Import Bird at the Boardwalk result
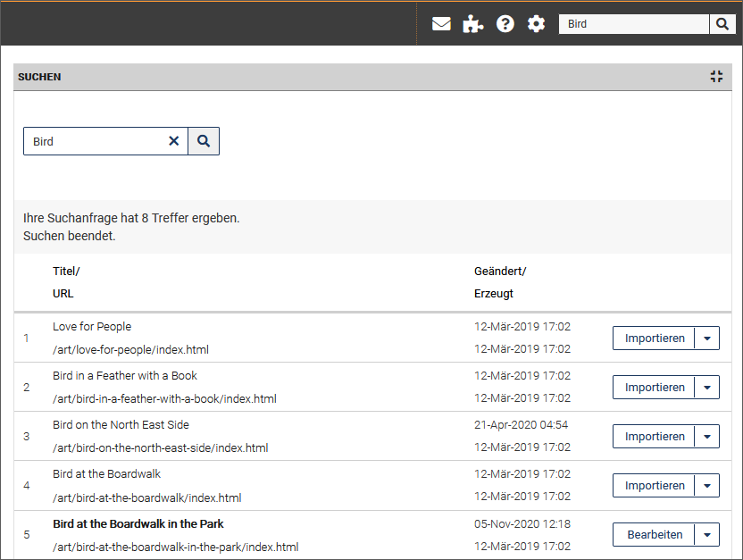 654,485
